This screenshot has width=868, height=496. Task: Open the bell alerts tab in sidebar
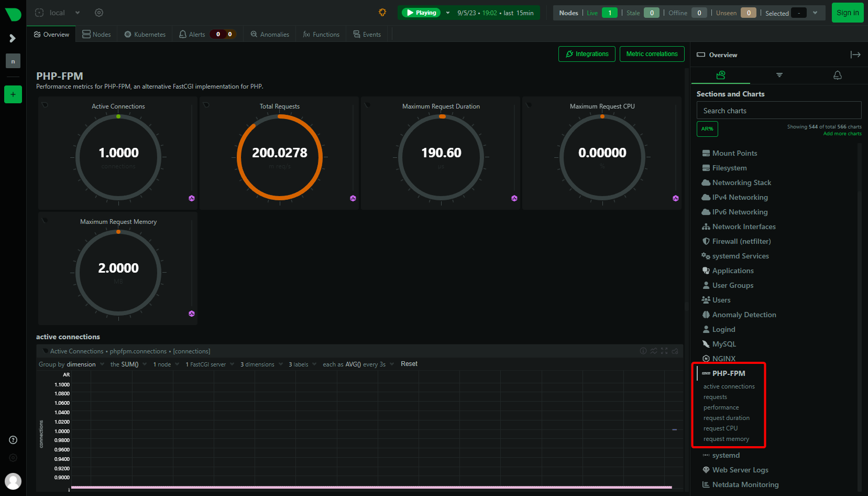point(837,75)
